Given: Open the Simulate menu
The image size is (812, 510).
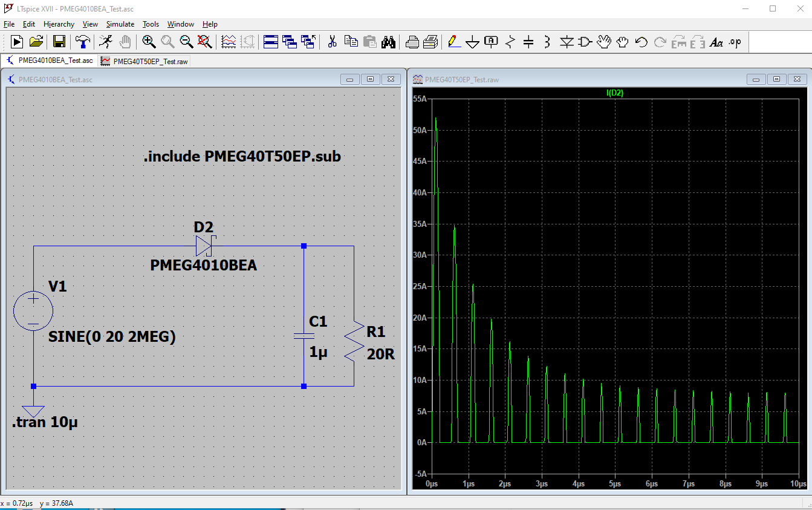Looking at the screenshot, I should click(120, 24).
